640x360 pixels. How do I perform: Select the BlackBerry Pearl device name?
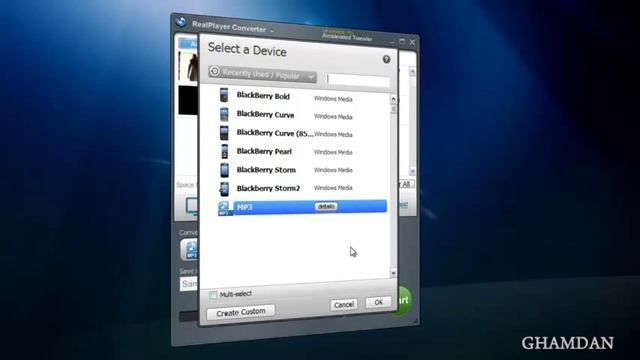point(264,151)
